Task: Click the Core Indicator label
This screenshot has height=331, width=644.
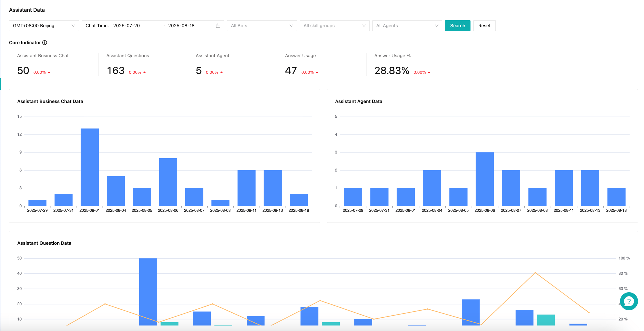Action: 25,43
